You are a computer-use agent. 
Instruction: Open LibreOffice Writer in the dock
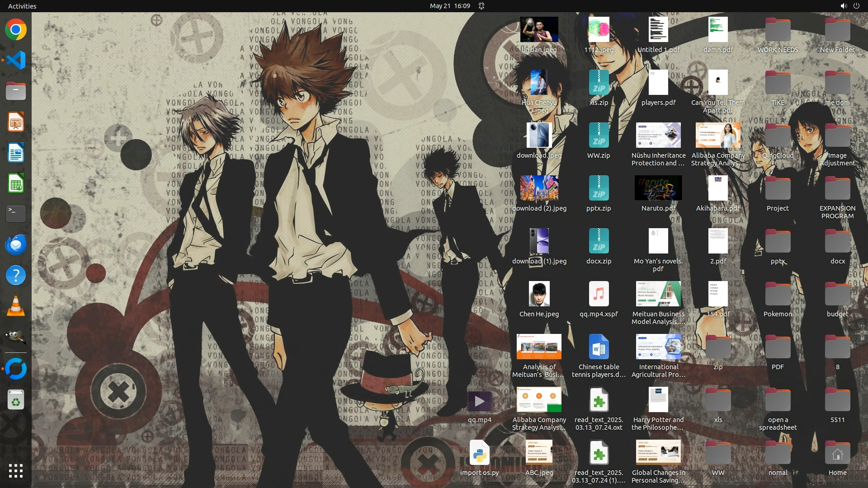[x=16, y=153]
